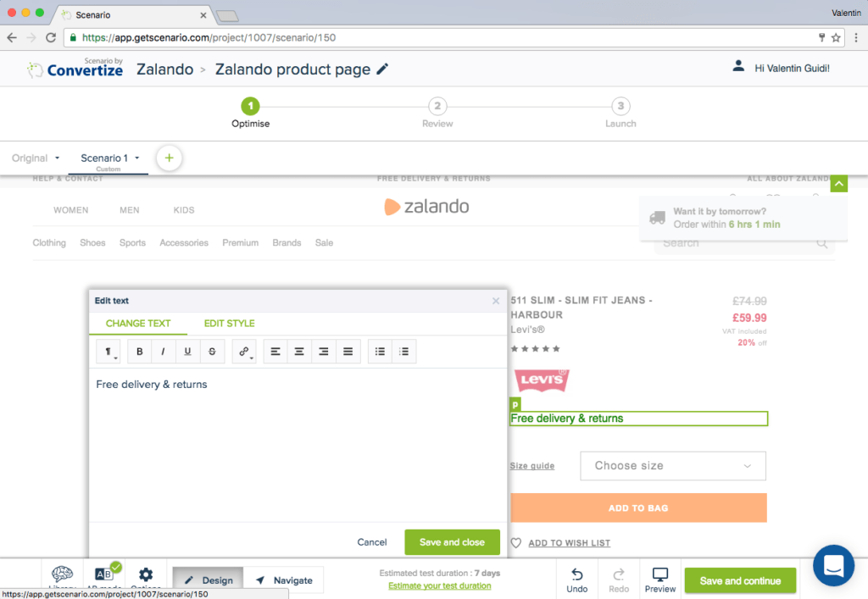Click the Levi's brand logo

(x=542, y=380)
